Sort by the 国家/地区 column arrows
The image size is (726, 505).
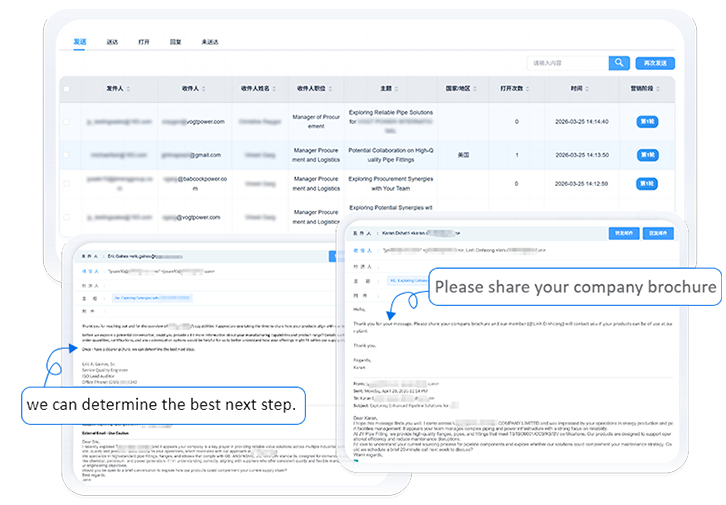475,88
